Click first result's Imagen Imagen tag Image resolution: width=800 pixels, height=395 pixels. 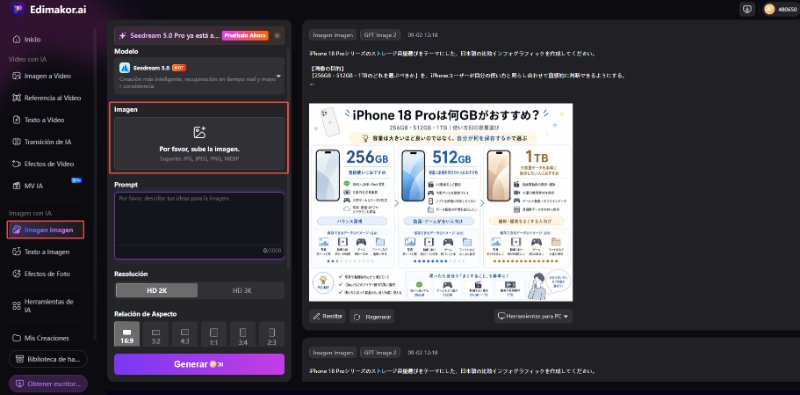(x=333, y=35)
